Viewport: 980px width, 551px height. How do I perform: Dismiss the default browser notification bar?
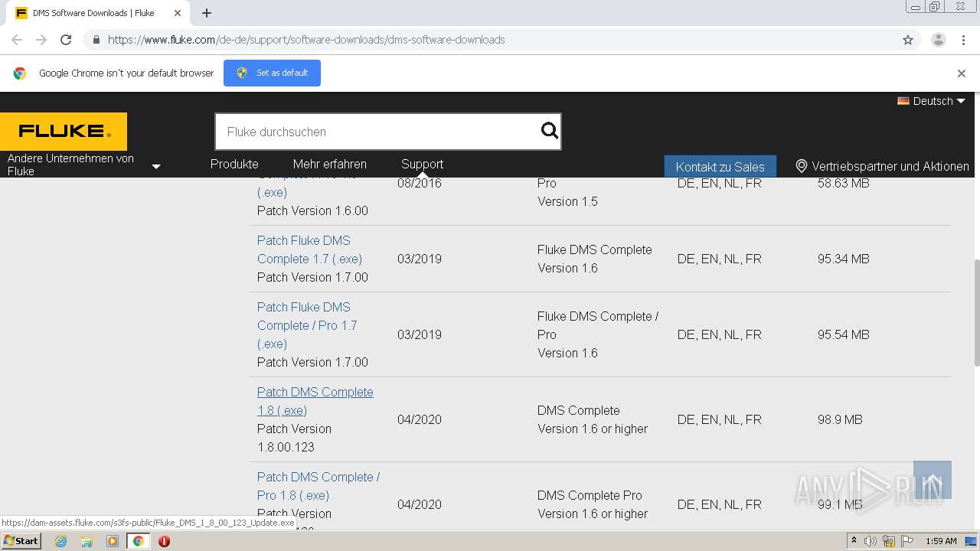coord(962,73)
